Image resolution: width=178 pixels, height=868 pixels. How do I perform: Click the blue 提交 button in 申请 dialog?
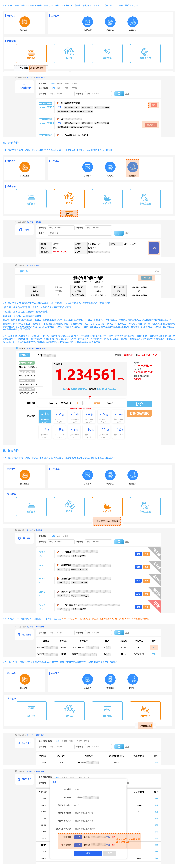click(88, 853)
